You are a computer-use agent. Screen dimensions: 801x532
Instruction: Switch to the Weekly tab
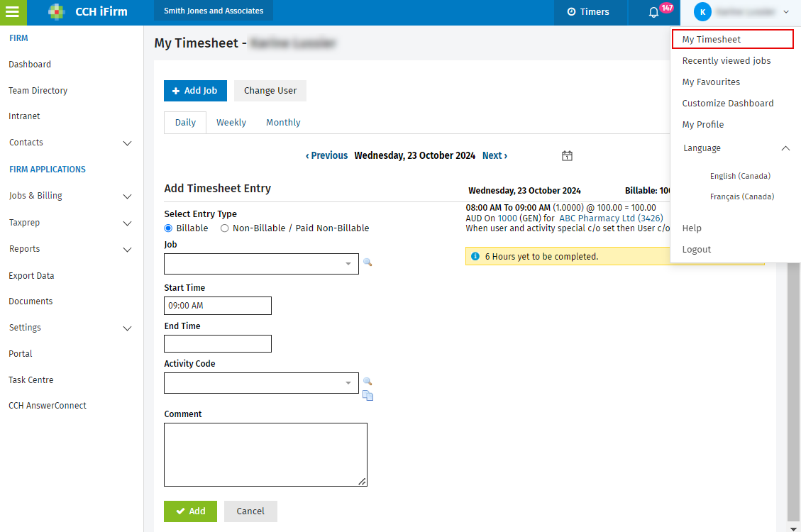pos(231,123)
